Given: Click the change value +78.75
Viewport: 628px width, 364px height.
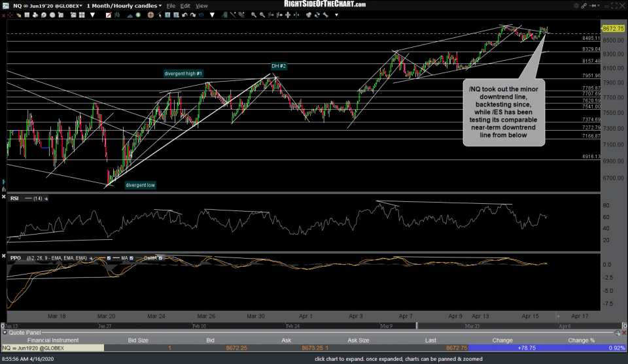Looking at the screenshot, I should [527, 348].
